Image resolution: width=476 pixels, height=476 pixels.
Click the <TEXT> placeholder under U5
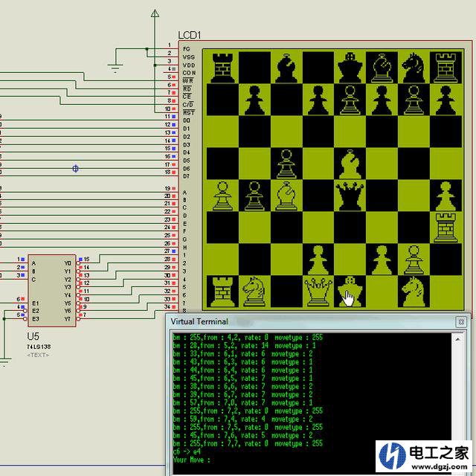(38, 355)
